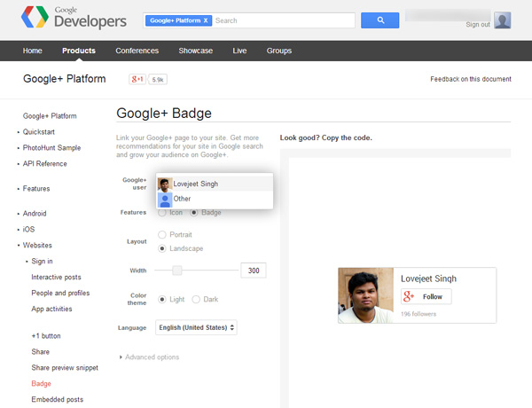Image resolution: width=532 pixels, height=408 pixels.
Task: Open the Language dropdown
Action: pos(196,327)
